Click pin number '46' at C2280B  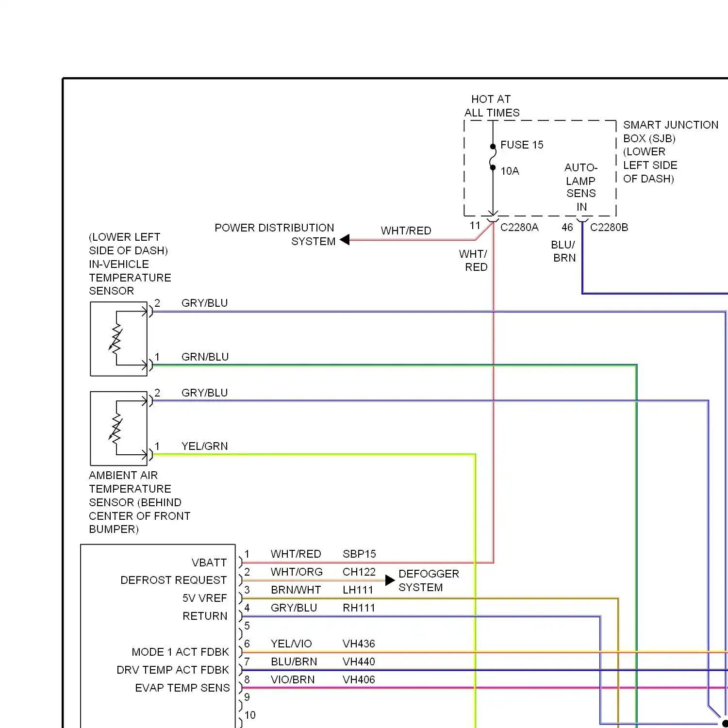pyautogui.click(x=567, y=227)
